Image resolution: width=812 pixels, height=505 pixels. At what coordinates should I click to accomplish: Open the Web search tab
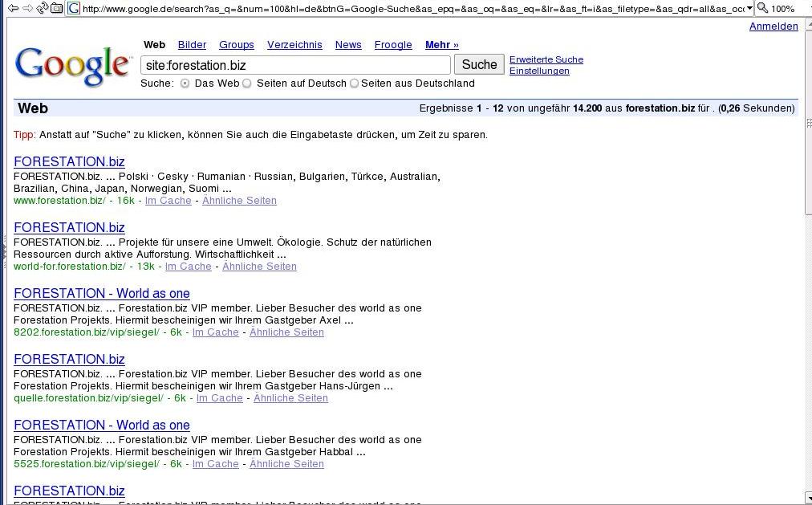pyautogui.click(x=154, y=44)
